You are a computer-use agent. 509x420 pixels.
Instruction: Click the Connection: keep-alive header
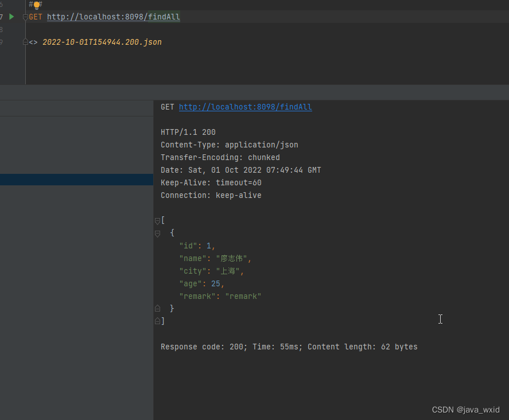pyautogui.click(x=211, y=196)
